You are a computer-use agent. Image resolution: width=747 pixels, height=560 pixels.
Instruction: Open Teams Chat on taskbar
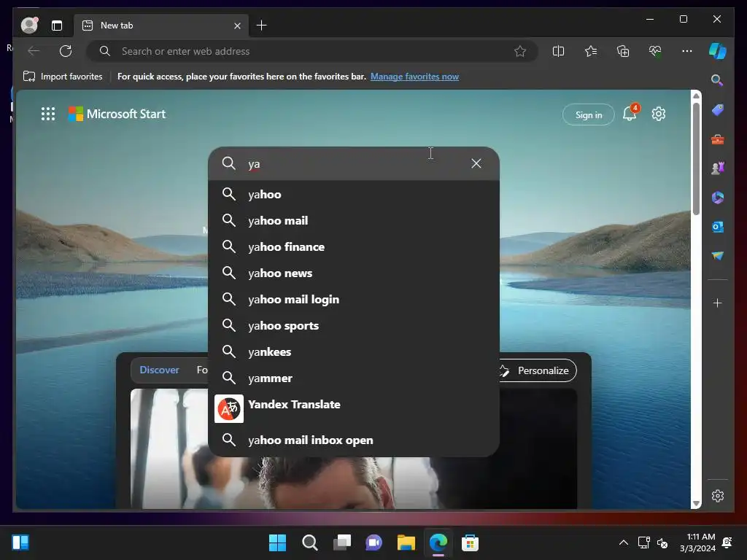374,542
